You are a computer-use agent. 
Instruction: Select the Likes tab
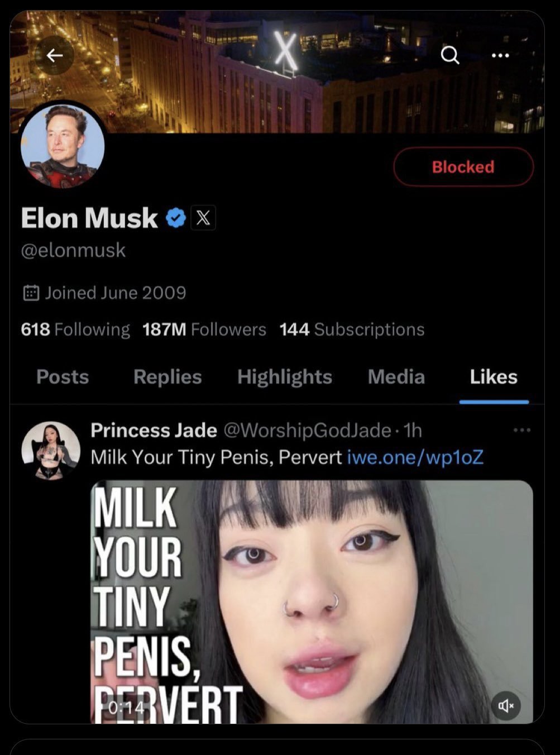[494, 377]
